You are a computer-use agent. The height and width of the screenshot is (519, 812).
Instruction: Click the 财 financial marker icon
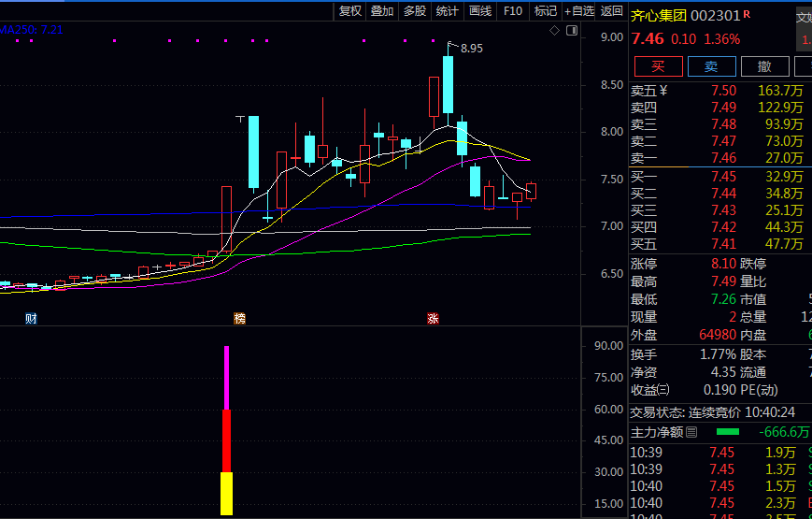tap(31, 319)
